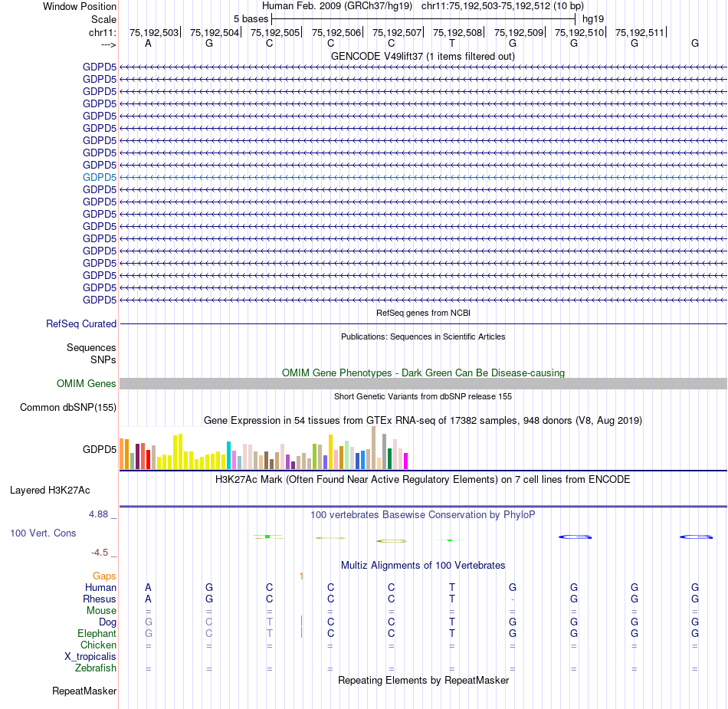Click base A in the top reference sequence row
This screenshot has height=709, width=728.
click(x=148, y=43)
